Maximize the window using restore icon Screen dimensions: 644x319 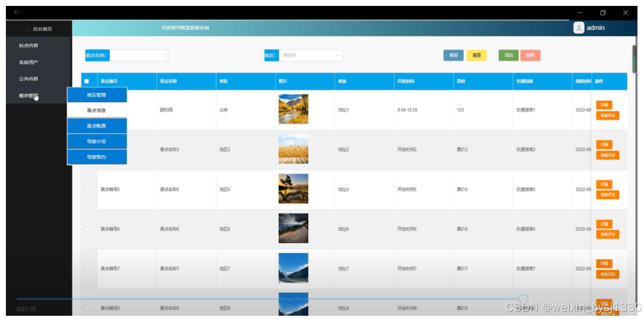603,12
